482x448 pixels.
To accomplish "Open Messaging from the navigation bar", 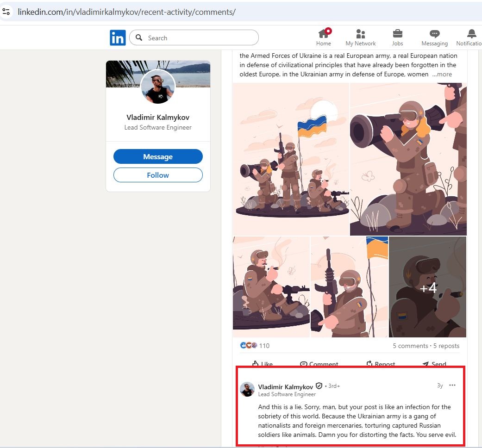I will point(434,34).
